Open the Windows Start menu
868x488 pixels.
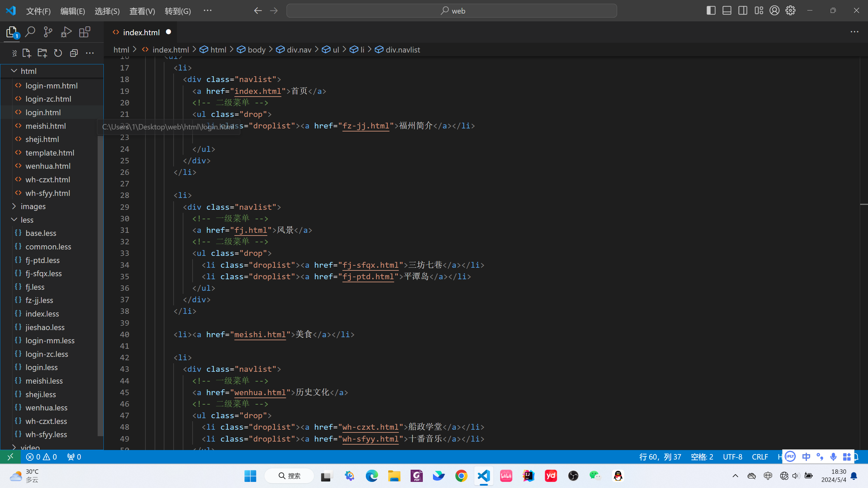(250, 476)
